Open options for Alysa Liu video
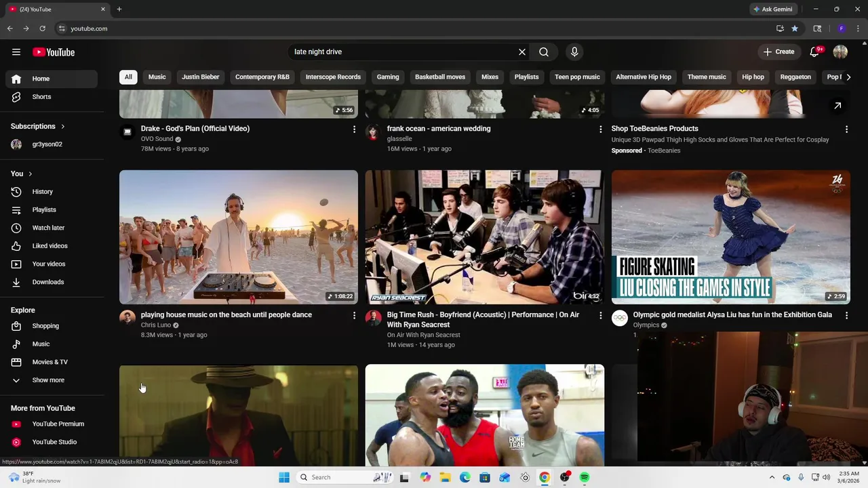868x488 pixels. pyautogui.click(x=846, y=316)
